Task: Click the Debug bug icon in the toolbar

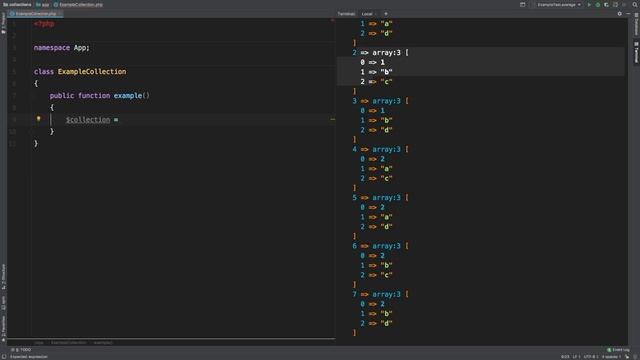Action: coord(598,4)
